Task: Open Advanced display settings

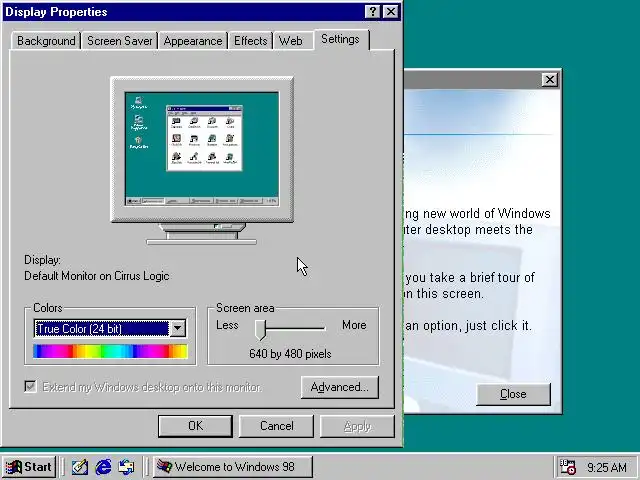Action: (x=340, y=387)
